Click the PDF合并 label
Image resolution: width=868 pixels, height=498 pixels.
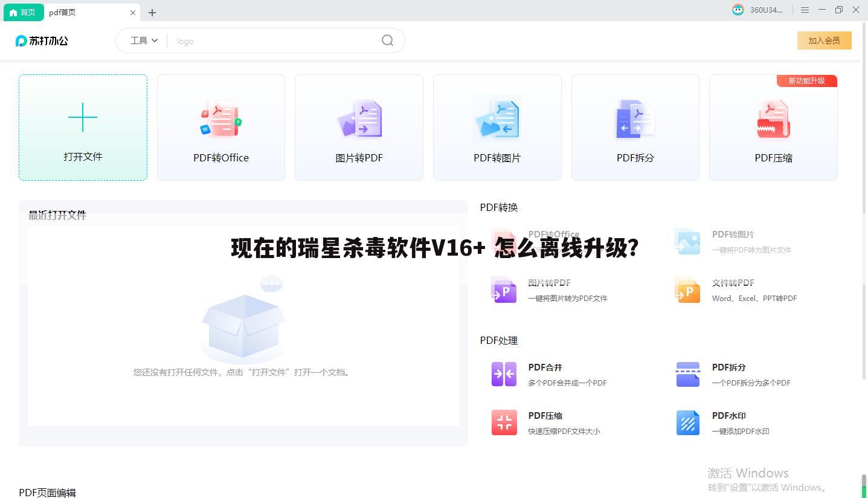[545, 367]
